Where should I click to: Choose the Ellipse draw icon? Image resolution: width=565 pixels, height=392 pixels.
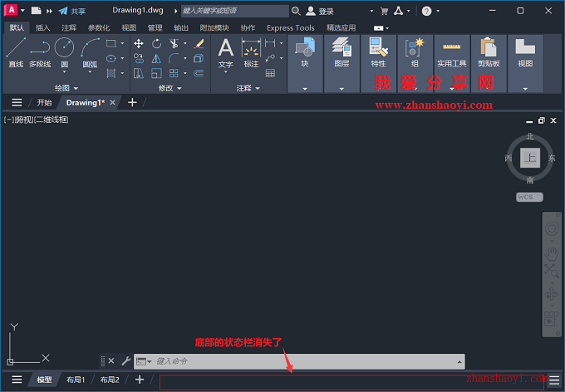click(x=111, y=58)
